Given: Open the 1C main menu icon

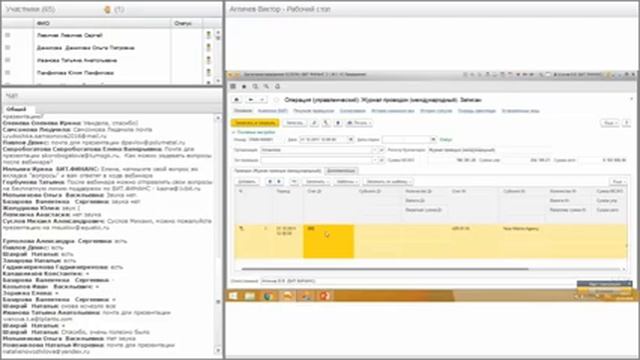Looking at the screenshot, I should click(233, 87).
